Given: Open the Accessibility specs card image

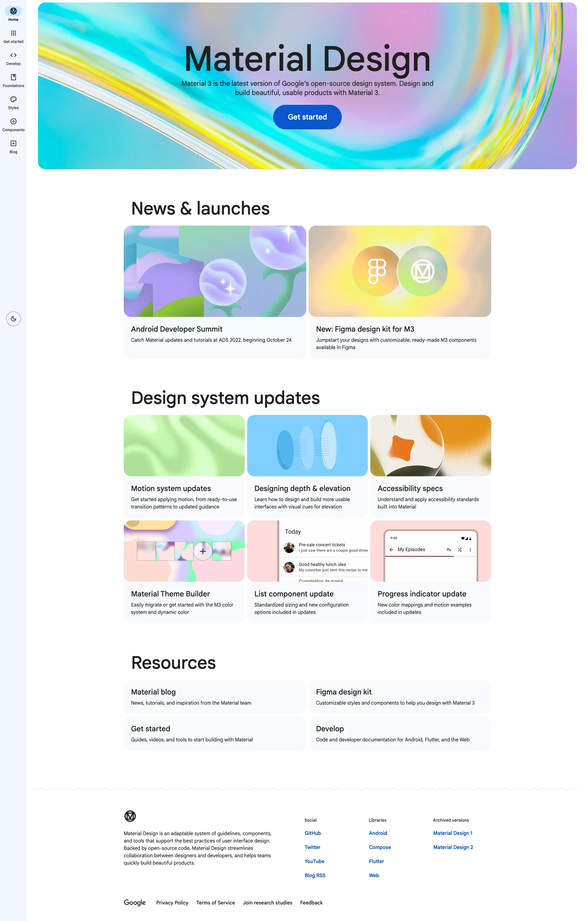Looking at the screenshot, I should [431, 446].
